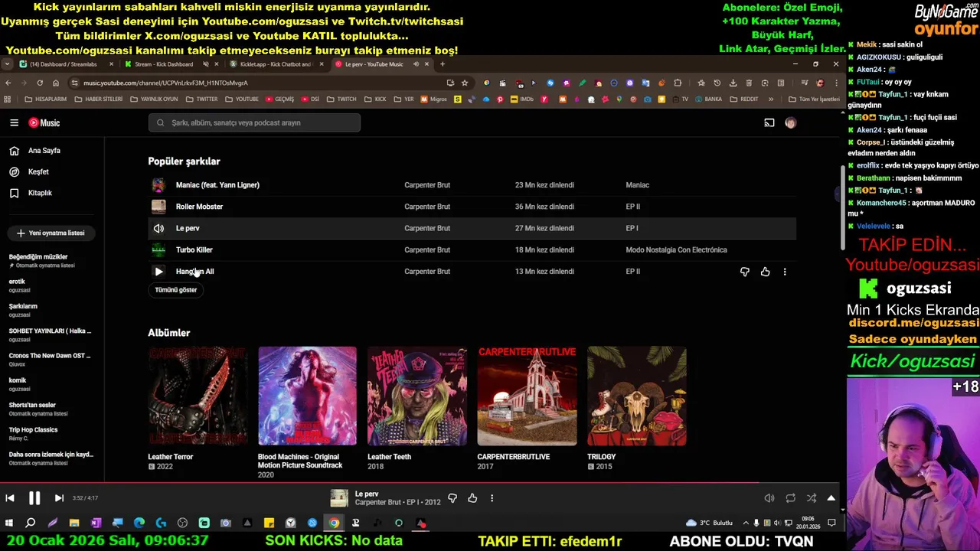This screenshot has width=980, height=551.
Task: Open Microsoft Edge from the taskbar
Action: pyautogui.click(x=139, y=523)
